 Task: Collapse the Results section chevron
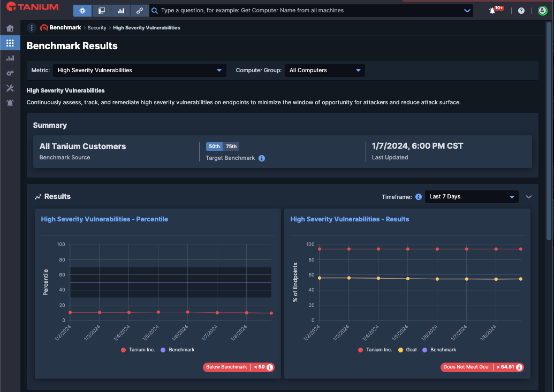pos(528,197)
